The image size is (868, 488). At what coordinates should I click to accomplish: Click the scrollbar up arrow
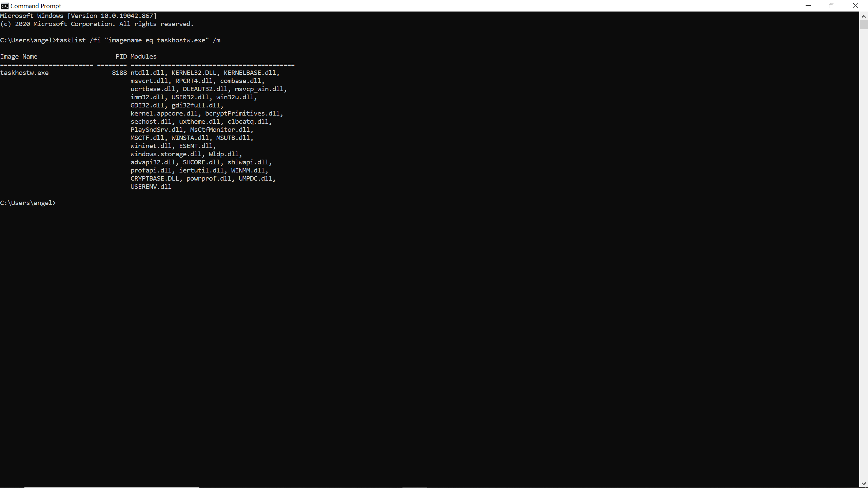click(x=863, y=16)
